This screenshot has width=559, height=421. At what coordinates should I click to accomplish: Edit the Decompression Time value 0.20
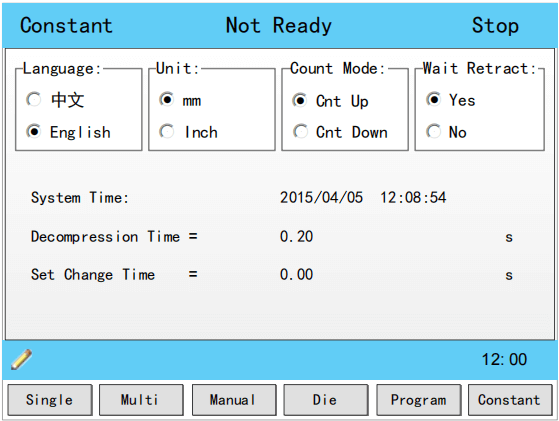click(x=296, y=237)
